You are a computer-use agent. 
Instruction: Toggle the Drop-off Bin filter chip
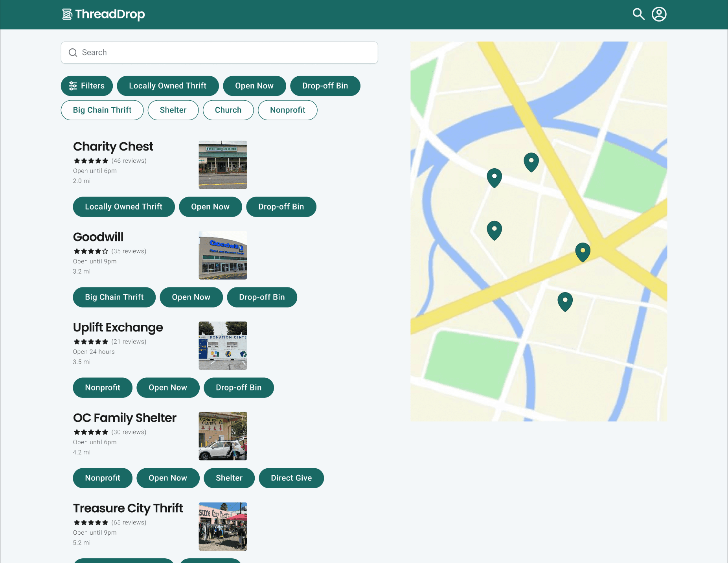325,86
